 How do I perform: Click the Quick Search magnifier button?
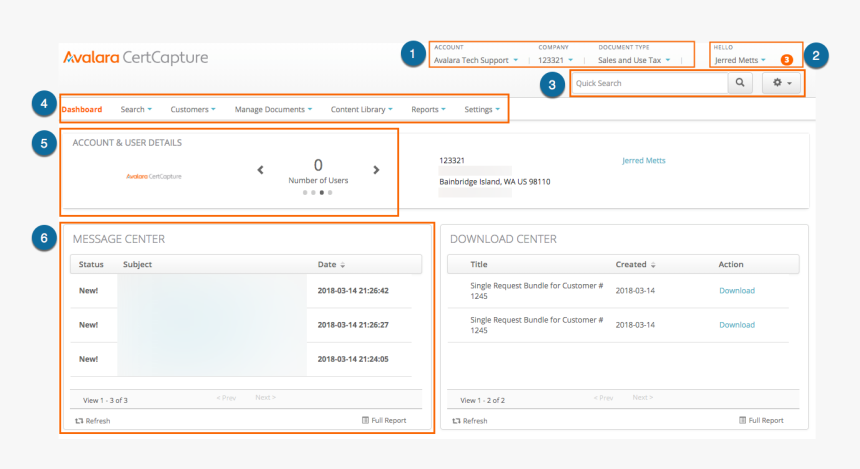click(740, 83)
